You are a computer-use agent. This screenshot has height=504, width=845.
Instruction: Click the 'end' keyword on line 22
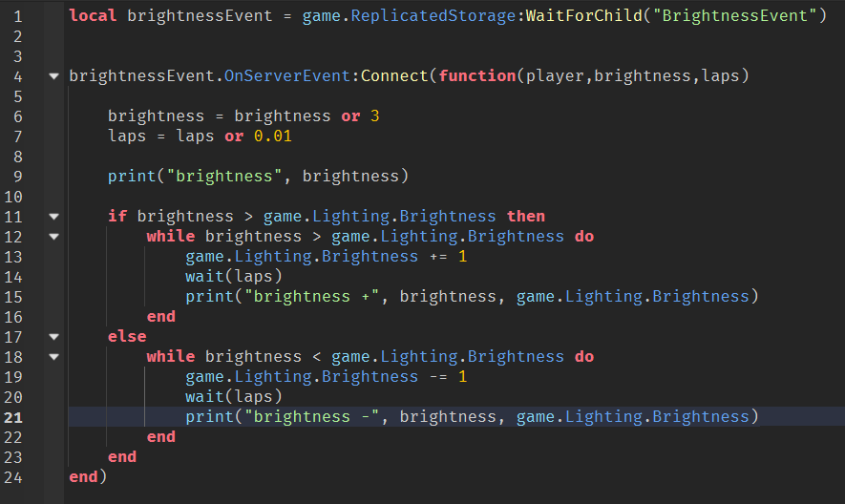point(161,436)
